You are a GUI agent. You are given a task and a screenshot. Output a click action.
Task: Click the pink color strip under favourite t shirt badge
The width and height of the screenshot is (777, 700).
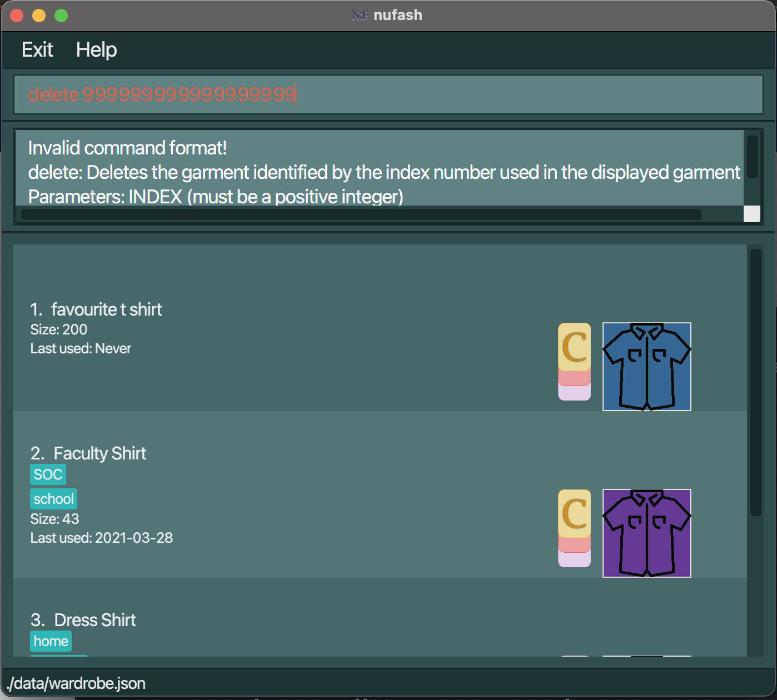coord(575,378)
